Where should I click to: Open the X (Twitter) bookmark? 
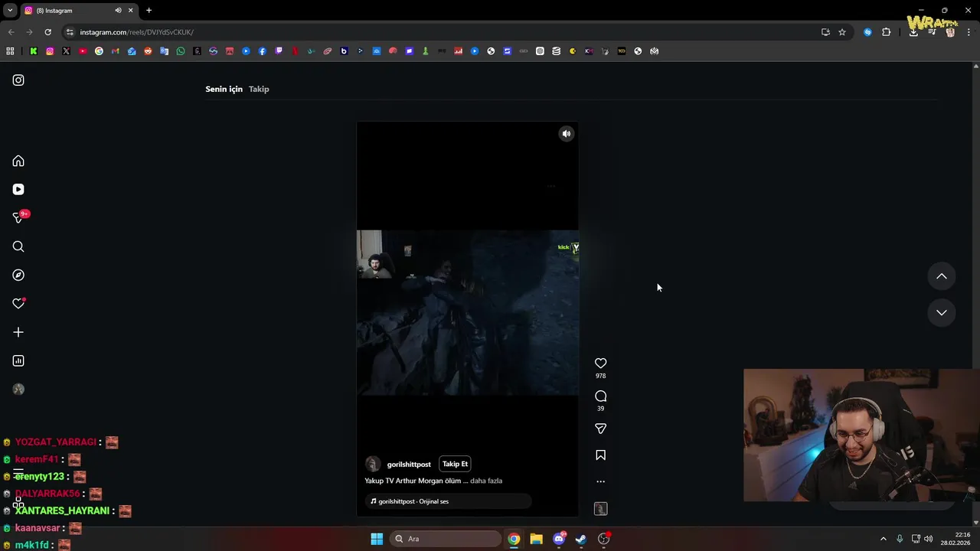click(x=67, y=51)
